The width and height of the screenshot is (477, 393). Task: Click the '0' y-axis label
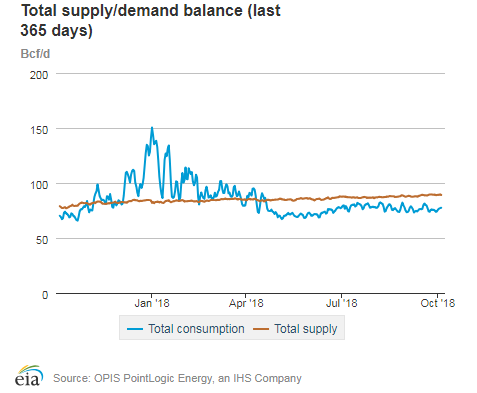[45, 295]
